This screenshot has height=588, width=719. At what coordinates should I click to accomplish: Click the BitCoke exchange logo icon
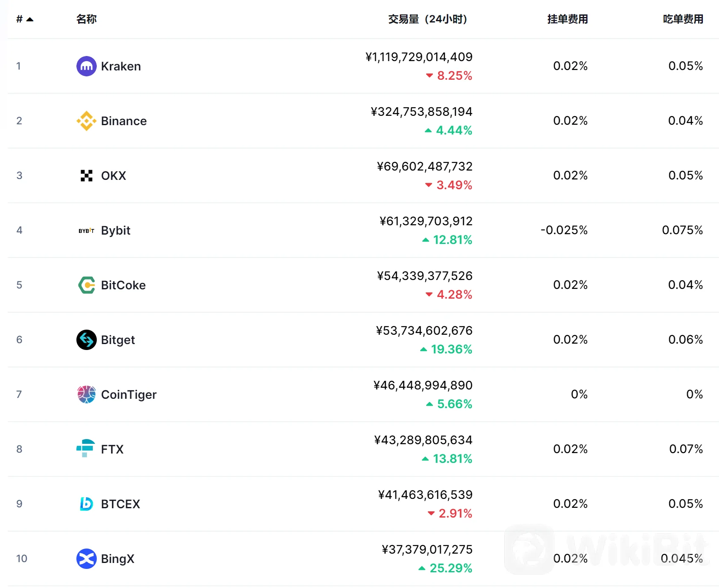pos(86,285)
